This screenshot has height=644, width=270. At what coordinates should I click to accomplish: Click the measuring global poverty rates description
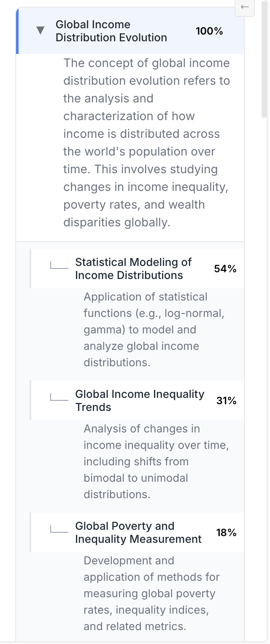point(151,593)
